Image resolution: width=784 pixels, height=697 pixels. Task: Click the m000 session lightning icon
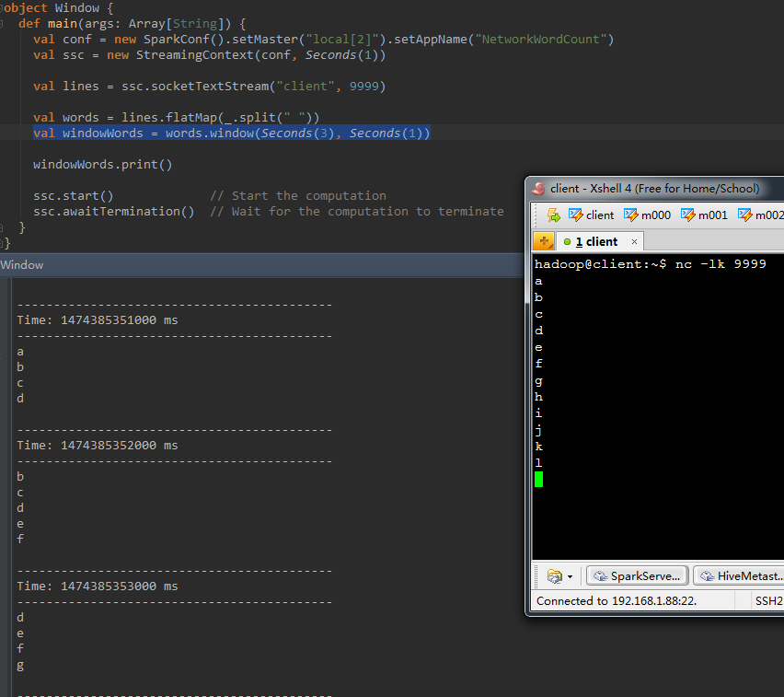tap(631, 215)
